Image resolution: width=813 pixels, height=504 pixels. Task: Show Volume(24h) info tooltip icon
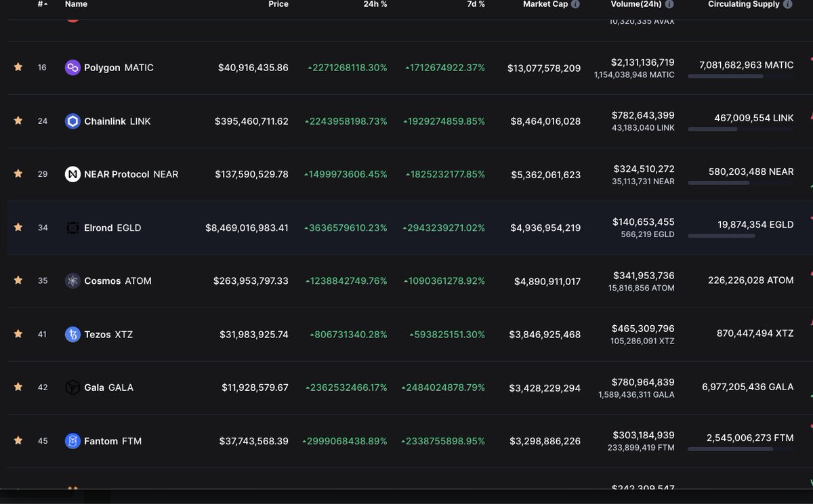(669, 4)
